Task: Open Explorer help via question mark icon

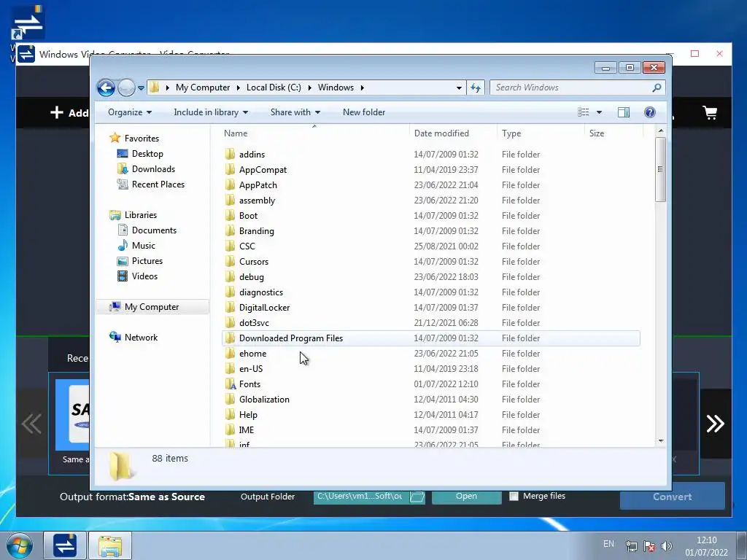Action: tap(650, 112)
